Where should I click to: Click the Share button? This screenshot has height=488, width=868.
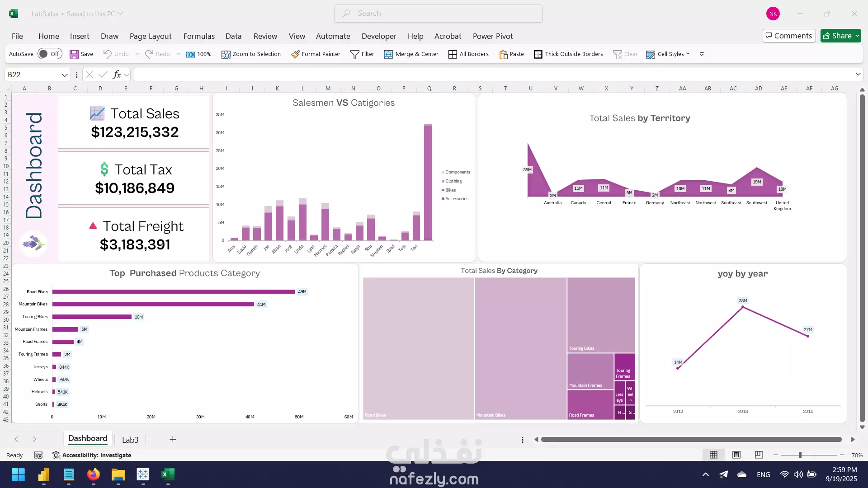tap(837, 36)
